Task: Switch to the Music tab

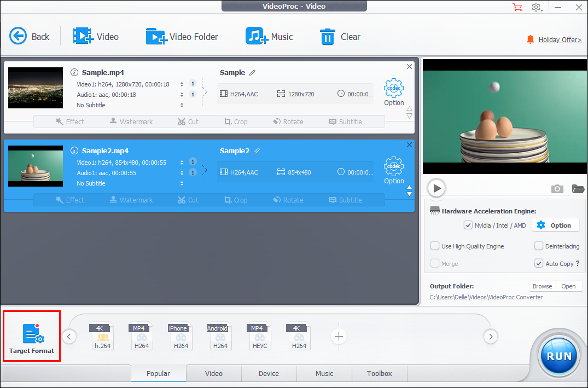Action: (324, 373)
